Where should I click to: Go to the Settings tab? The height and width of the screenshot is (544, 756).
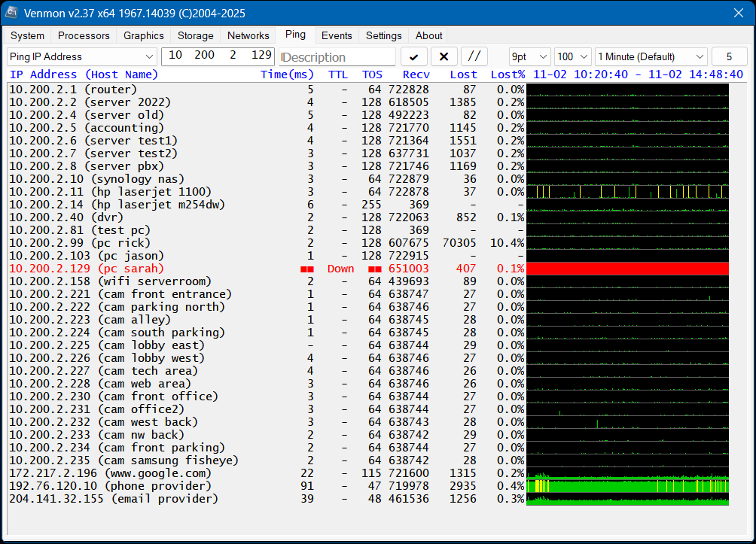click(383, 35)
